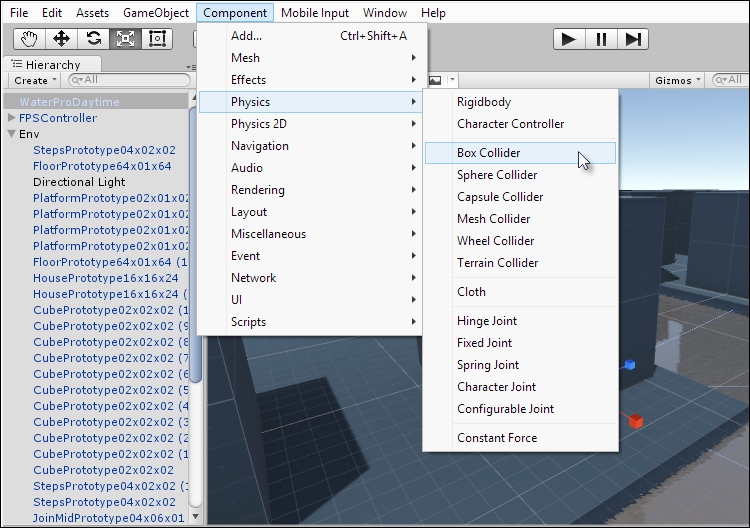Expand the FPSController tree item
Screen dimensions: 750x528
[12, 118]
